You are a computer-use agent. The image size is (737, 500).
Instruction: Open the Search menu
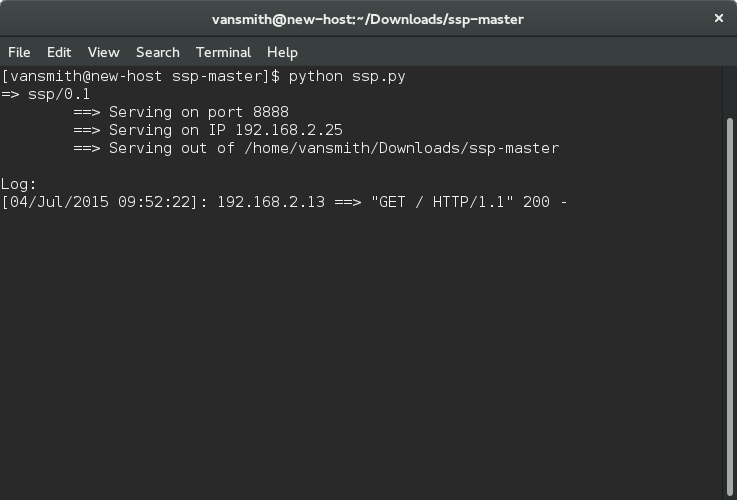pyautogui.click(x=157, y=52)
